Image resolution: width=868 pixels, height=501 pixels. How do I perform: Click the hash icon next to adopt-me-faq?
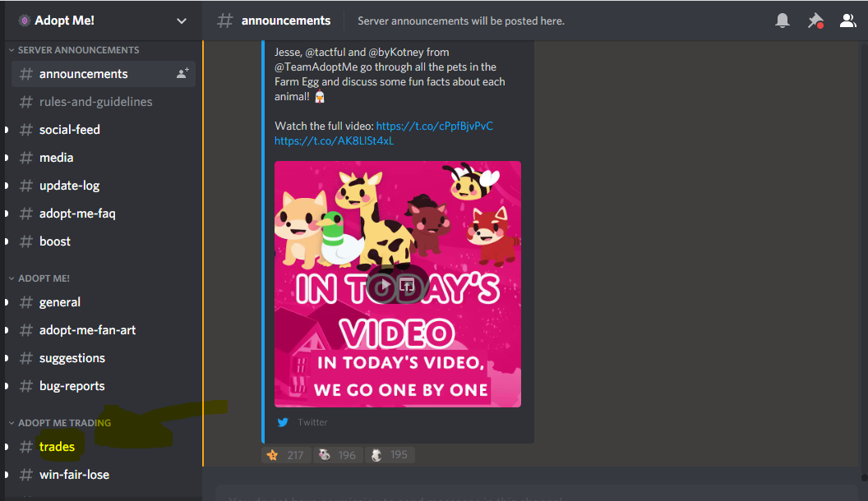(26, 214)
